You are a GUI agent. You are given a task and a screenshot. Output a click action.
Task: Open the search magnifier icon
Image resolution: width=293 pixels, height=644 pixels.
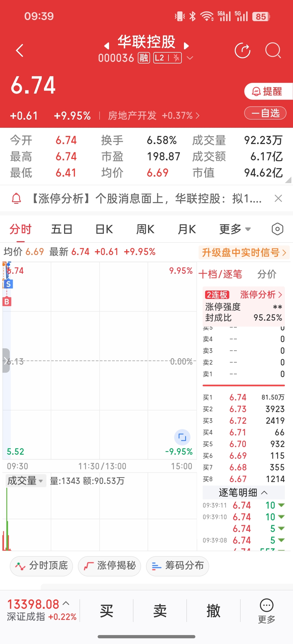[273, 50]
